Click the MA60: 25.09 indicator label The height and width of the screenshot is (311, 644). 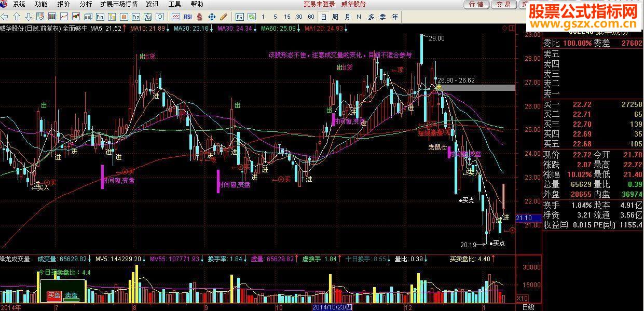pyautogui.click(x=278, y=29)
